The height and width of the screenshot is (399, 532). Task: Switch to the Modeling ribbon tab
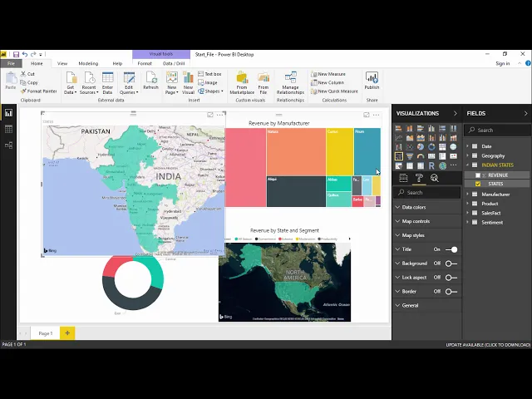point(88,63)
